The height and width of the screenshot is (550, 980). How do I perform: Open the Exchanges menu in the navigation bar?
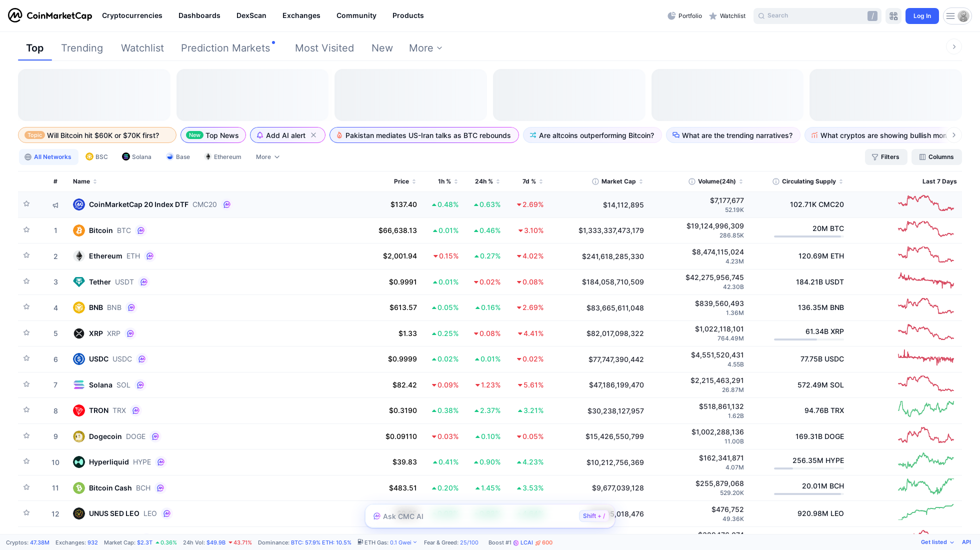point(301,15)
